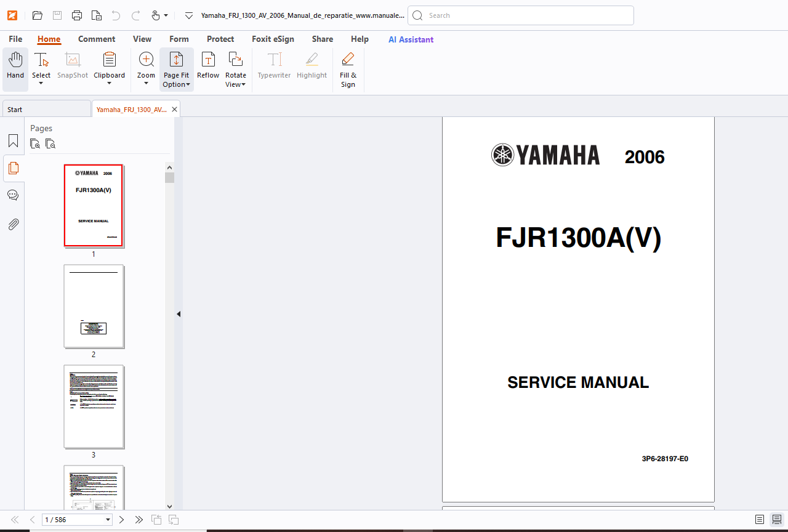Open the Share ribbon tab

(x=323, y=39)
